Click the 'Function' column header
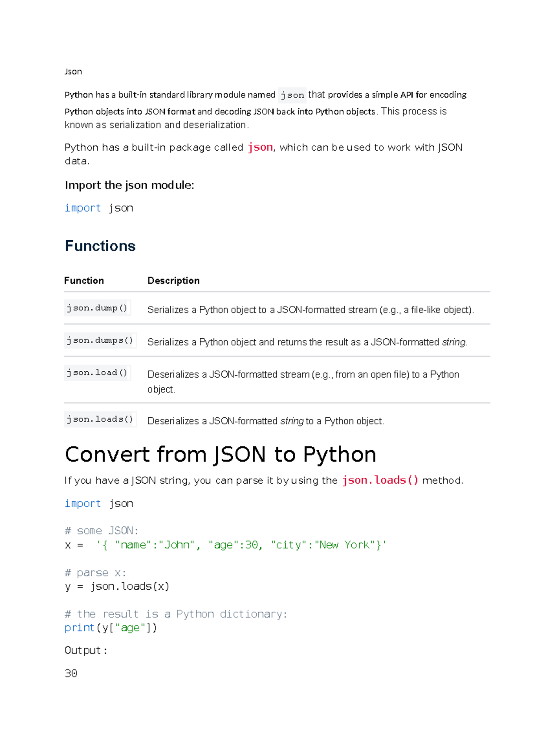535x756 pixels. (x=84, y=280)
